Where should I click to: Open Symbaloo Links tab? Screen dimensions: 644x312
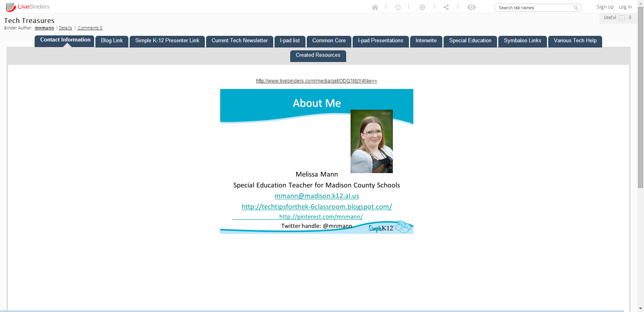point(522,41)
